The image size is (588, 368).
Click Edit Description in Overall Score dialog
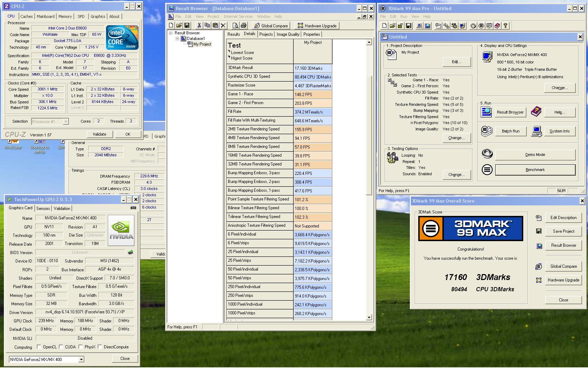pos(563,218)
